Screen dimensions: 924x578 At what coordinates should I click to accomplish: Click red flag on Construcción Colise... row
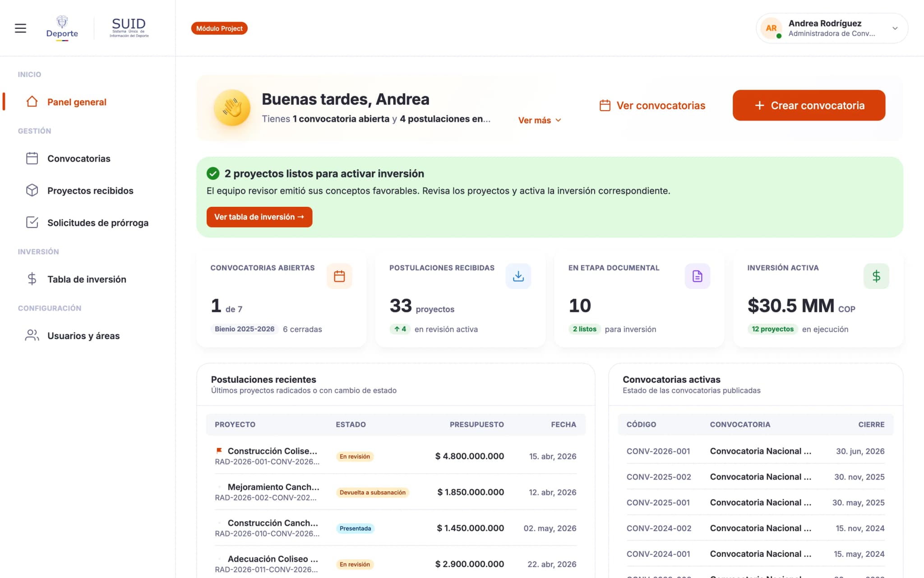click(219, 451)
